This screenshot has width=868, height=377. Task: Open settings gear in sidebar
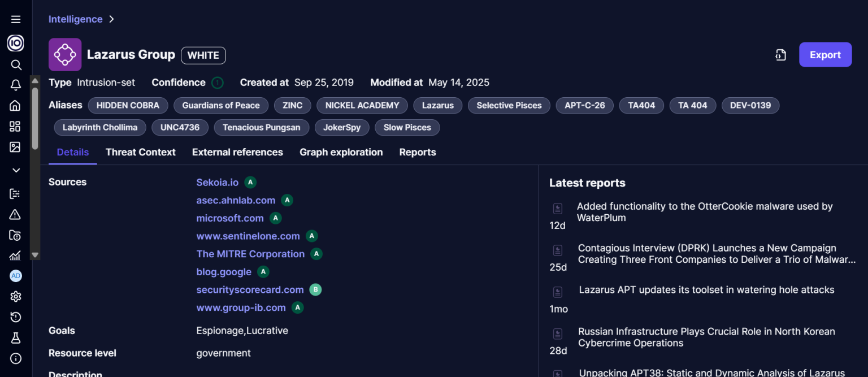point(16,297)
